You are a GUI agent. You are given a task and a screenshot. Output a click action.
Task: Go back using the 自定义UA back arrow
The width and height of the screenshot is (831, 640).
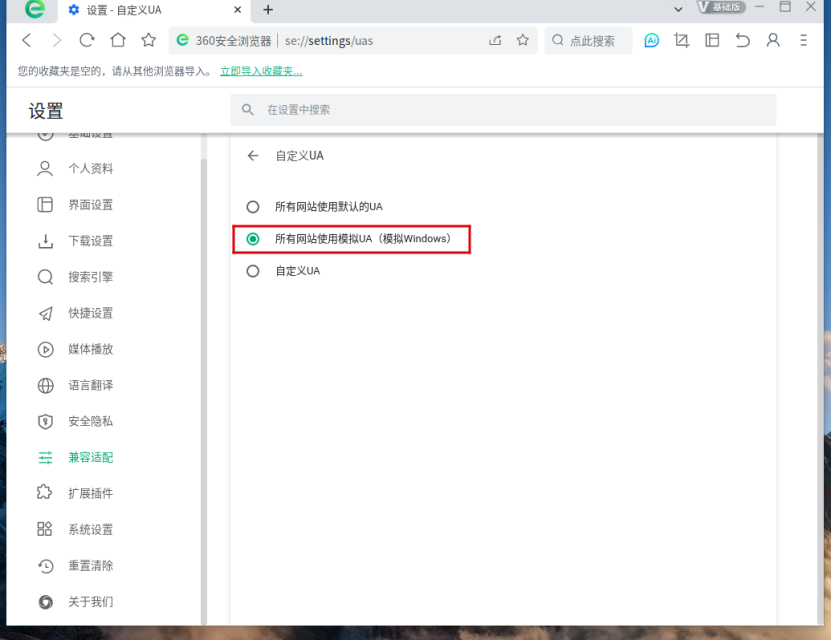pyautogui.click(x=253, y=156)
